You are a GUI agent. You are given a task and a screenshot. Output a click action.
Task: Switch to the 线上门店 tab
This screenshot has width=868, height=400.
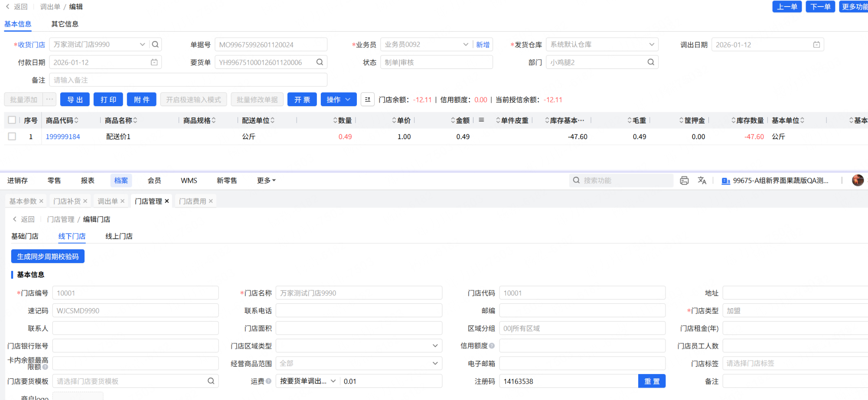(x=119, y=236)
